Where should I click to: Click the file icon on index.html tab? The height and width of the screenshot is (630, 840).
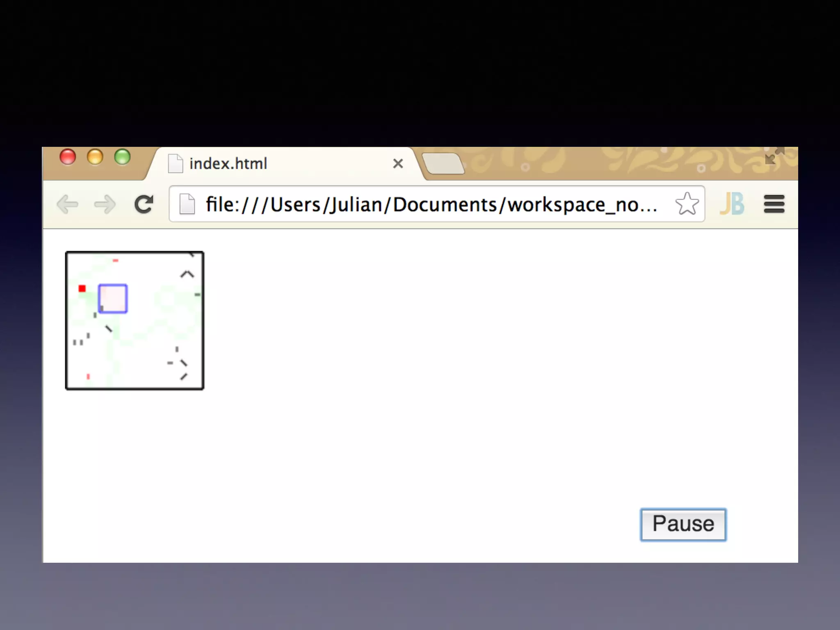[x=176, y=164]
